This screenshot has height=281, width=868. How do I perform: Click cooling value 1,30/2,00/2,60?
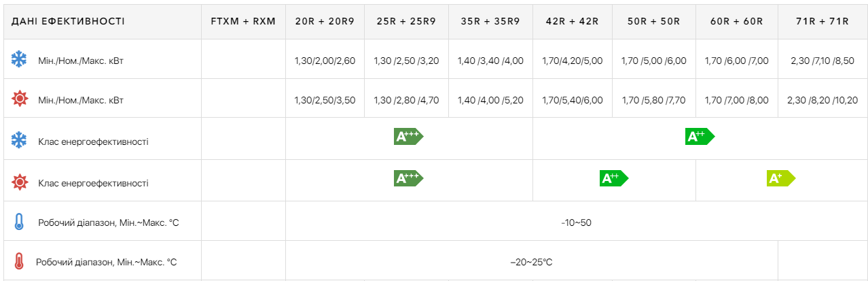point(325,61)
